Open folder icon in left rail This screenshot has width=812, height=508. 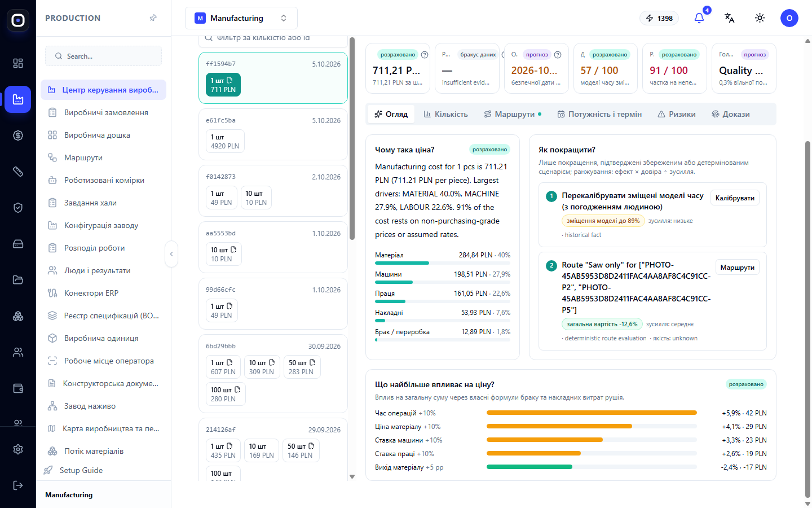point(18,280)
